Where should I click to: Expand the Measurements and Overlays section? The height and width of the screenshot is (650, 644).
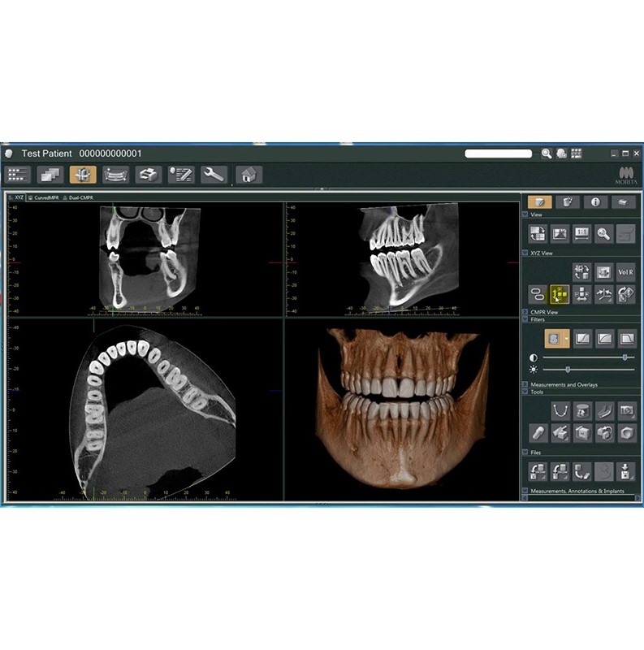tap(524, 384)
